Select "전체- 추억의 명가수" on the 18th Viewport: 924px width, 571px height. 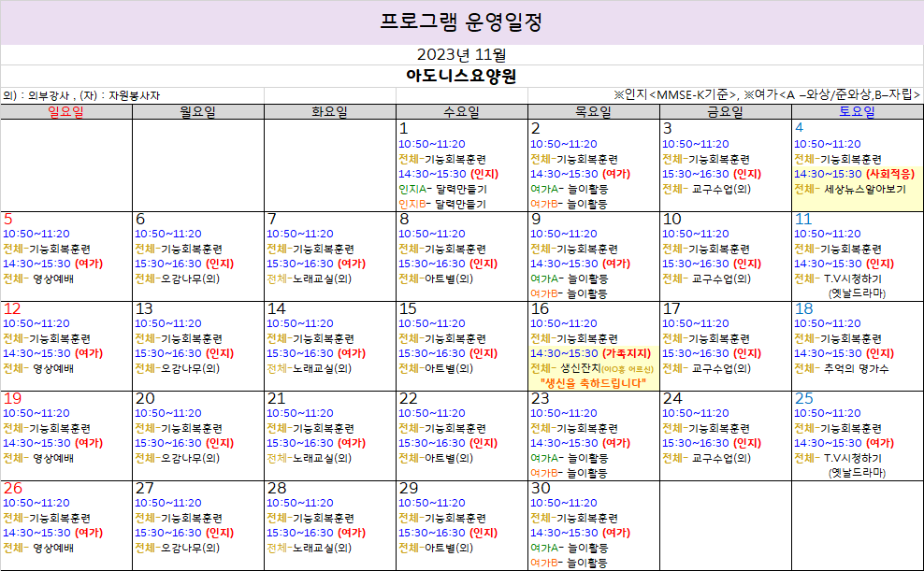(x=842, y=368)
